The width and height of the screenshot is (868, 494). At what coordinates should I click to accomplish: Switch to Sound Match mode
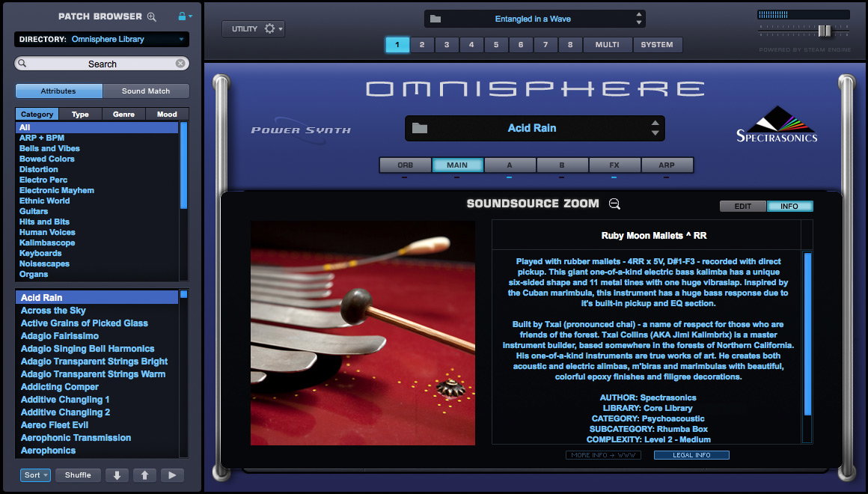coord(146,91)
